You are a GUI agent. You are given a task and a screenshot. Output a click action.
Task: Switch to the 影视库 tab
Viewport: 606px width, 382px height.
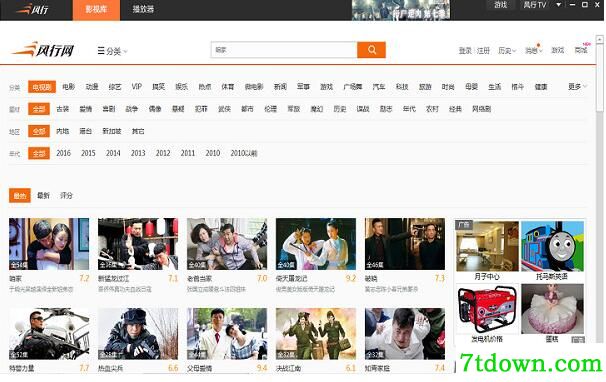pos(96,10)
